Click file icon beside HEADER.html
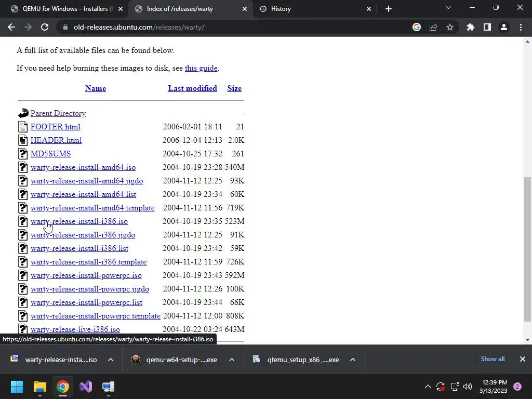Viewport: 532px width, 399px height. click(x=23, y=140)
